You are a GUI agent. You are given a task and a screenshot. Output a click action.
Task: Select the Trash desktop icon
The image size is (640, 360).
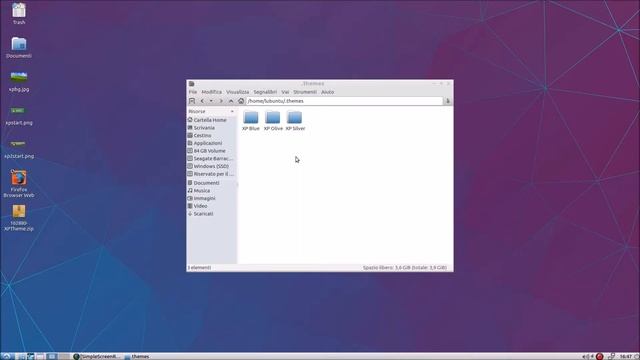(19, 13)
